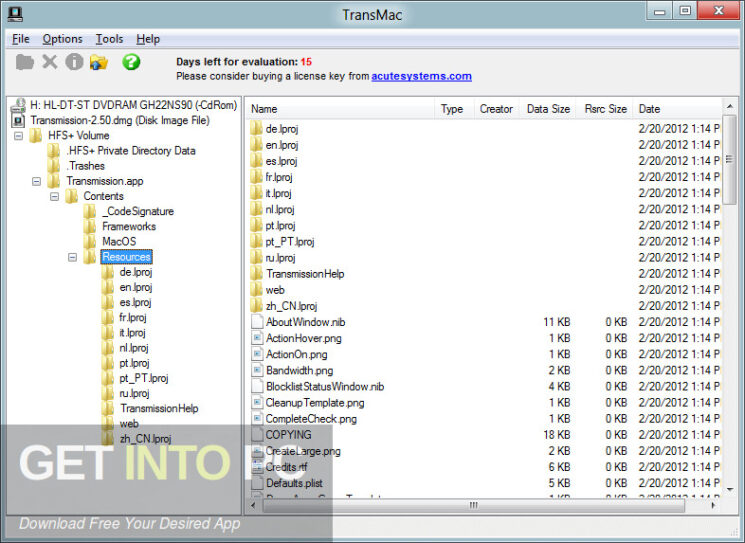Select the Resources folder in tree
Screen dimensions: 745x543
click(126, 257)
